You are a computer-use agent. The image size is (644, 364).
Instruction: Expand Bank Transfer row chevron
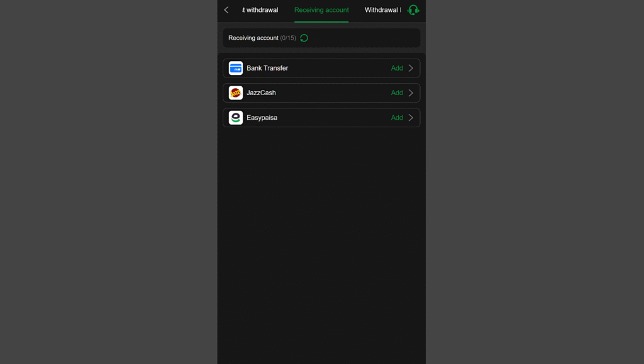(411, 68)
